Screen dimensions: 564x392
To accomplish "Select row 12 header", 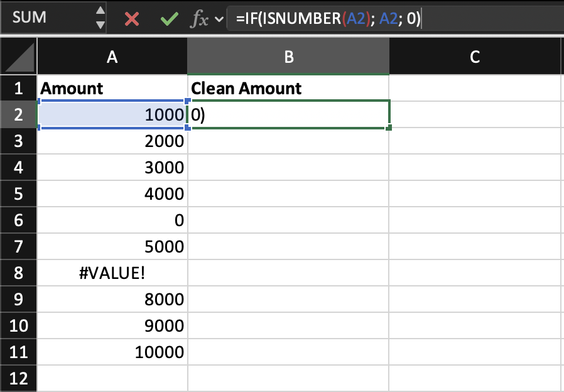I will pyautogui.click(x=18, y=379).
